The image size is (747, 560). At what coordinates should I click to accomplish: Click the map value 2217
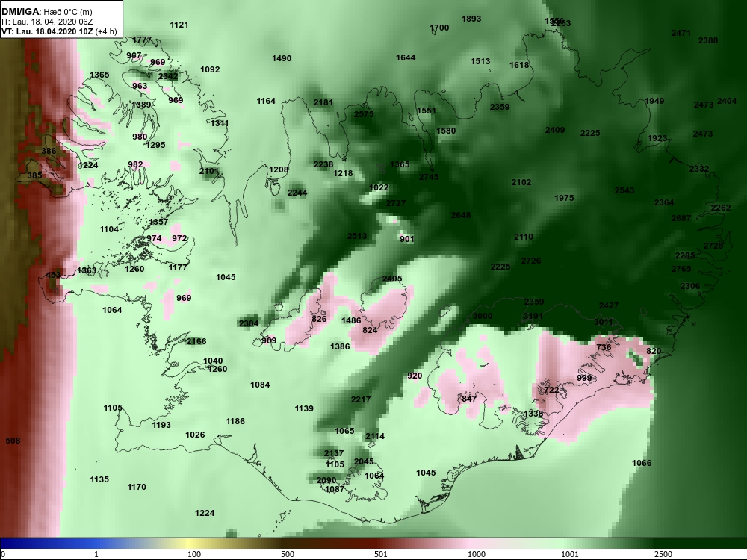pos(361,399)
